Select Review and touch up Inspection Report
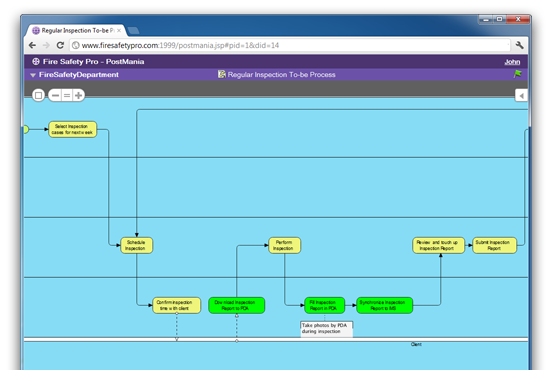 (x=438, y=245)
